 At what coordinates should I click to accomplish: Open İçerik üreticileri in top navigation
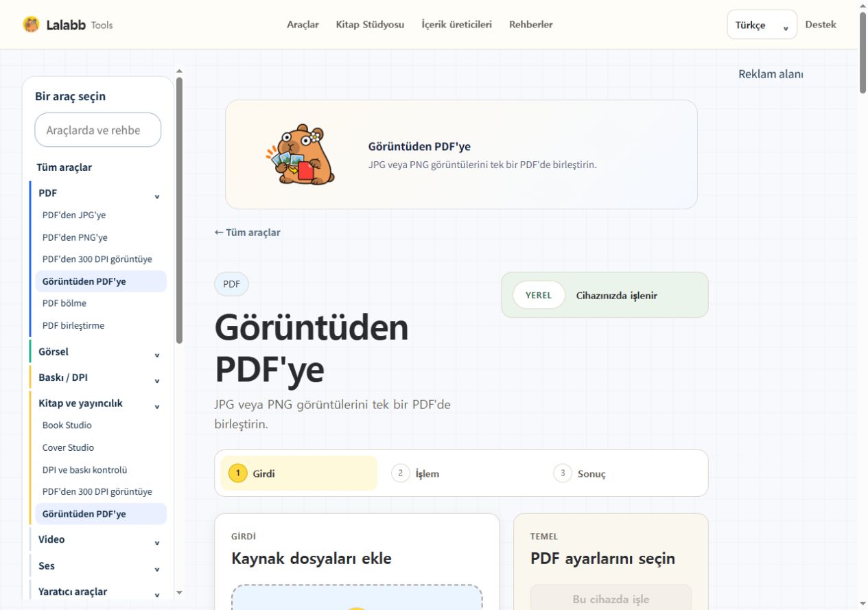(x=456, y=25)
